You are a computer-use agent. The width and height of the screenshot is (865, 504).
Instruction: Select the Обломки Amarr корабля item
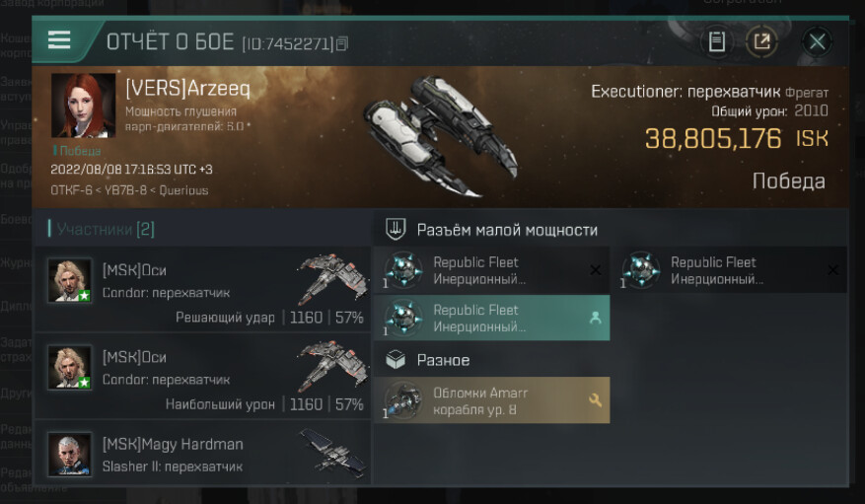492,400
